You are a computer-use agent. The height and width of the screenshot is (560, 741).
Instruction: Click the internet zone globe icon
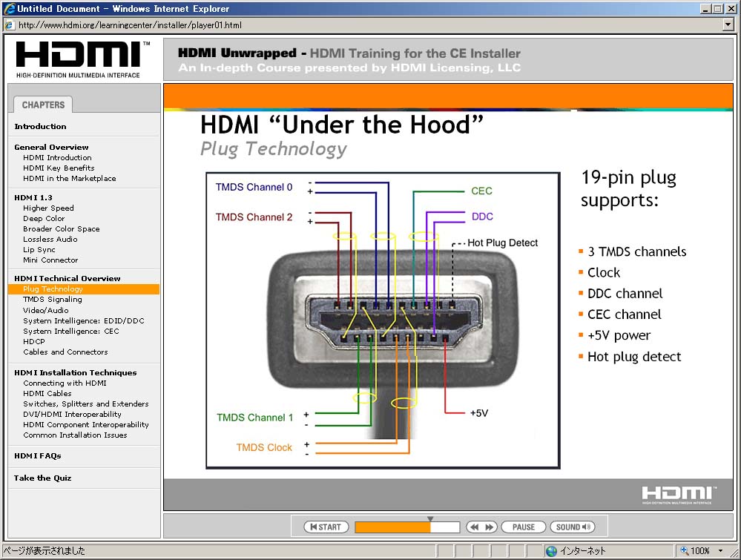coord(551,551)
